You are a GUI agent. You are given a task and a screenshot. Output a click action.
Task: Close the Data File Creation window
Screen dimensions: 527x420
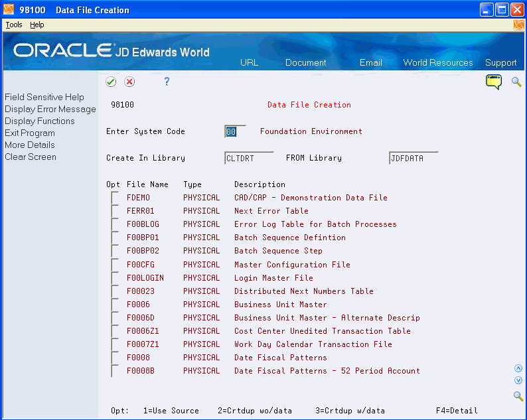click(x=517, y=10)
